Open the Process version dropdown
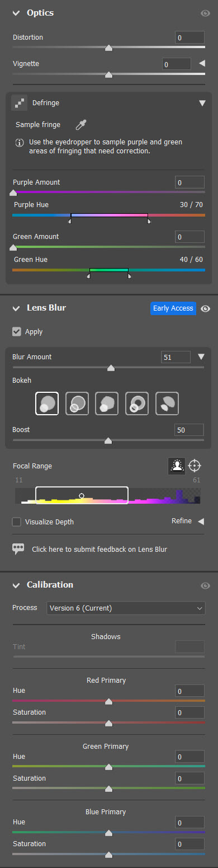Viewport: 218px width, 868px height. click(126, 608)
